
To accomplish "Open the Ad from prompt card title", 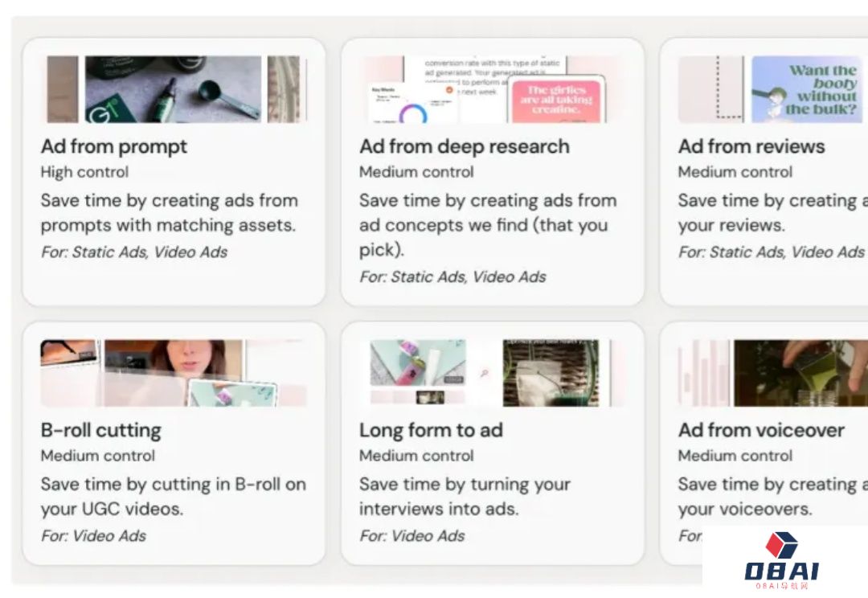I will point(114,146).
